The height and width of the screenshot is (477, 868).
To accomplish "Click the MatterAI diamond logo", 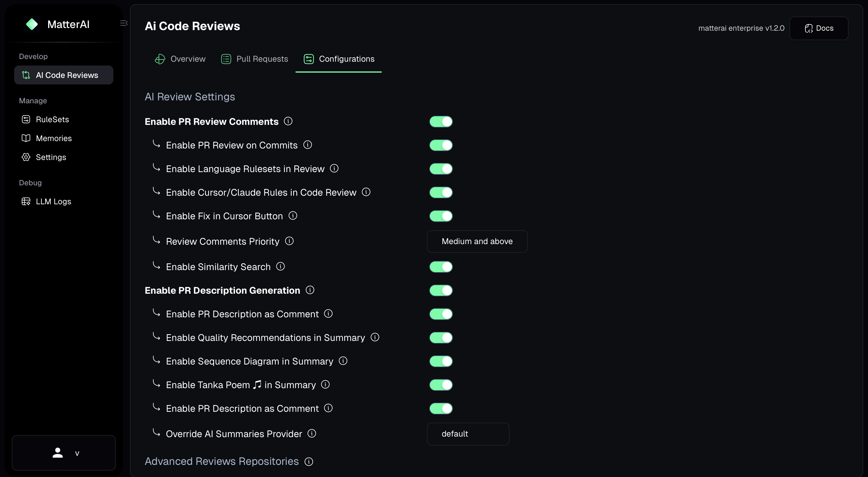I will pos(32,24).
